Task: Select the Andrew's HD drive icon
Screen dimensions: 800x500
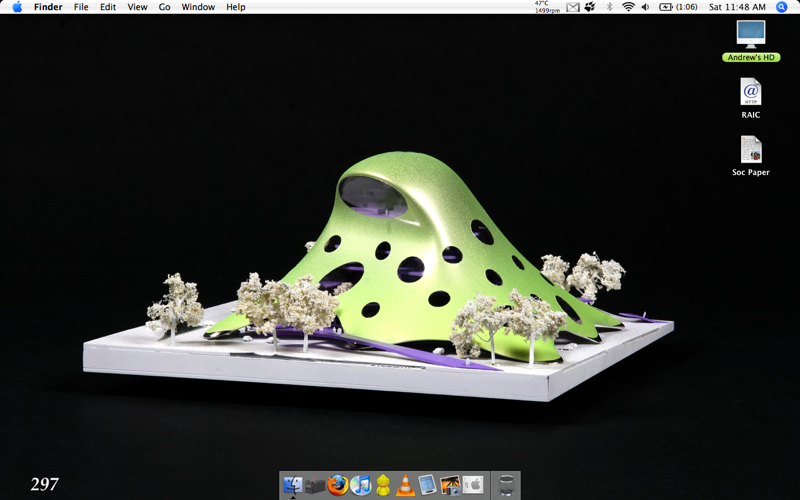Action: tap(751, 34)
